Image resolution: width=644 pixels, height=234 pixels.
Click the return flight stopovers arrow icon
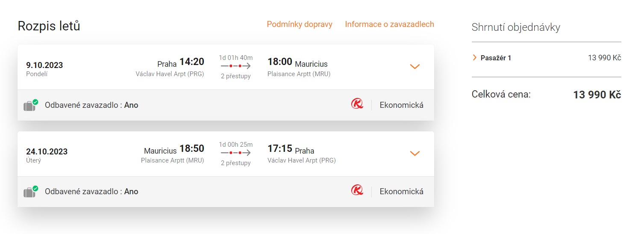click(235, 153)
